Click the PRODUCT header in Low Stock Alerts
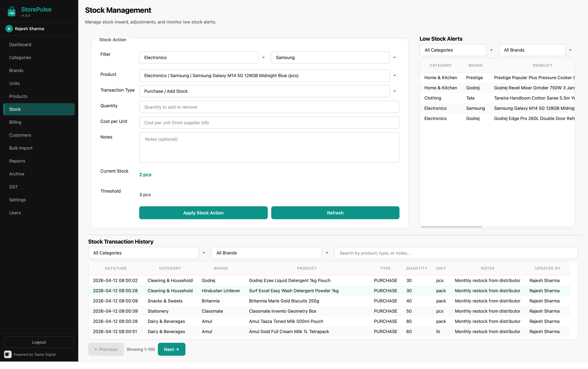The image size is (588, 369). 542,65
